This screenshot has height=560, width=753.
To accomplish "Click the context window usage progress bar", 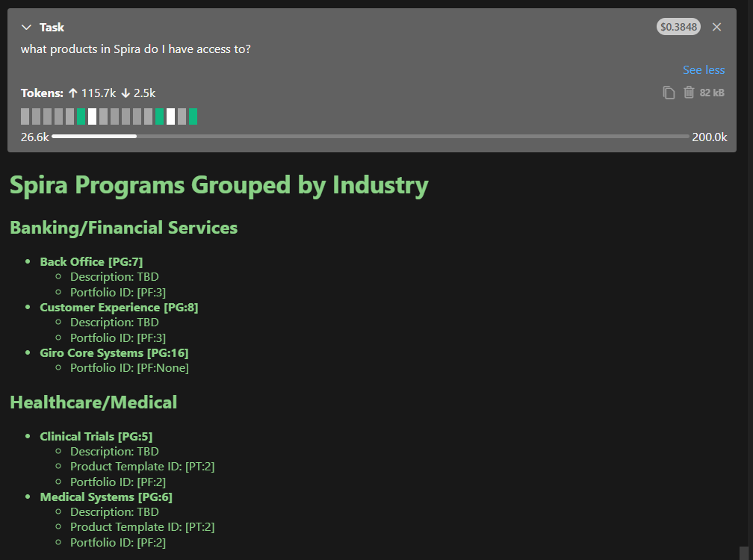I will point(370,137).
